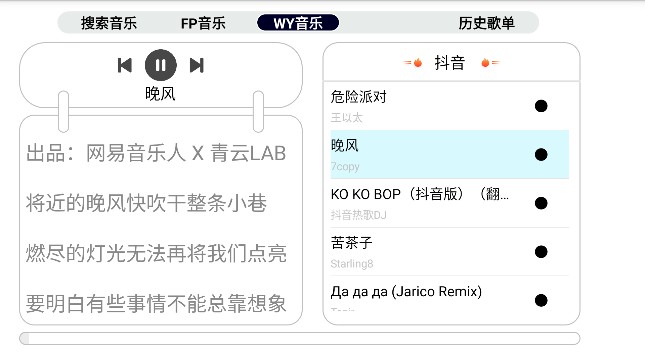Click the black dot beside 危险派对
This screenshot has height=362, width=645.
click(541, 106)
